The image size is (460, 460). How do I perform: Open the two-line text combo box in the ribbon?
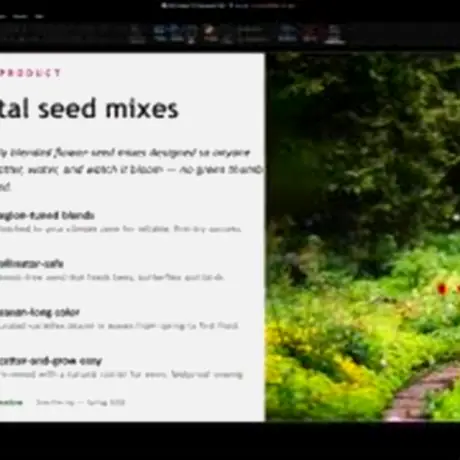[x=253, y=34]
